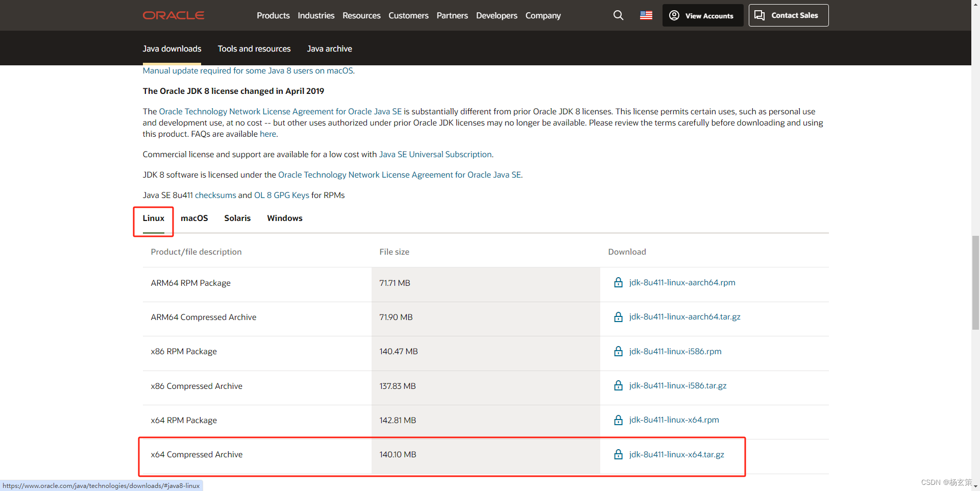Switch to the Java archive tab
Viewport: 980px width, 491px height.
point(329,48)
